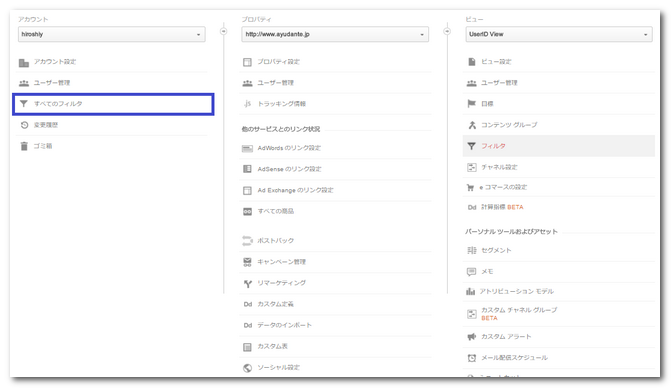Click the figure icon for コンテンツ グループ
This screenshot has width=671, height=388.
tap(472, 125)
